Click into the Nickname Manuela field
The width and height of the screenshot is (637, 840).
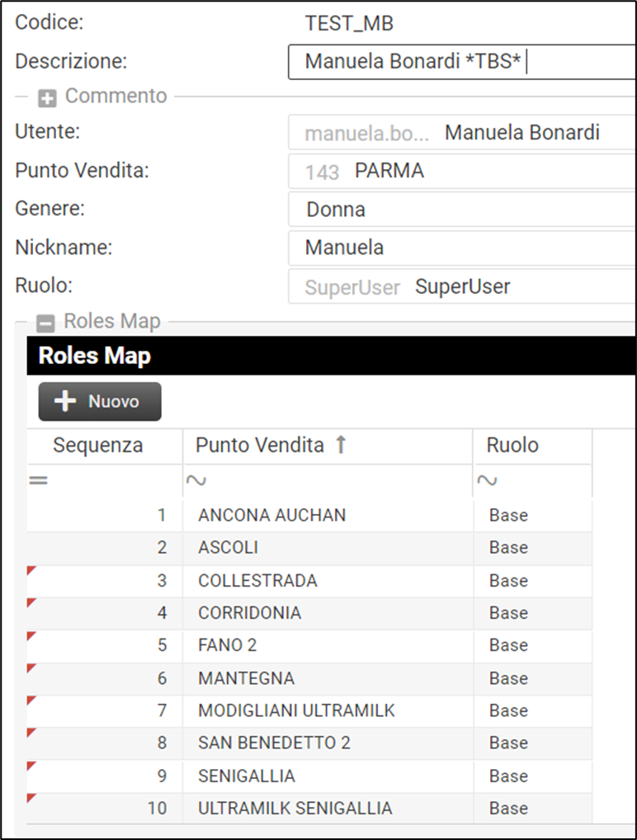tap(462, 248)
